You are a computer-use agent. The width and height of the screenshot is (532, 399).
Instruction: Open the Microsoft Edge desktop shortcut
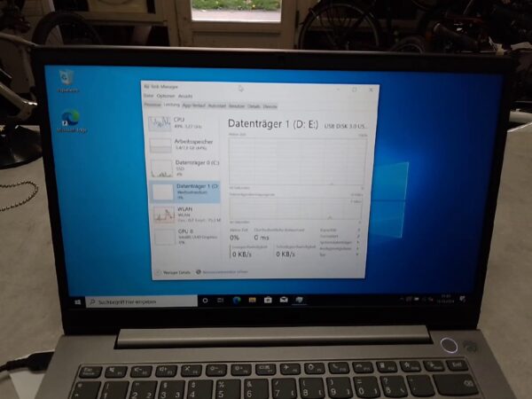(70, 121)
